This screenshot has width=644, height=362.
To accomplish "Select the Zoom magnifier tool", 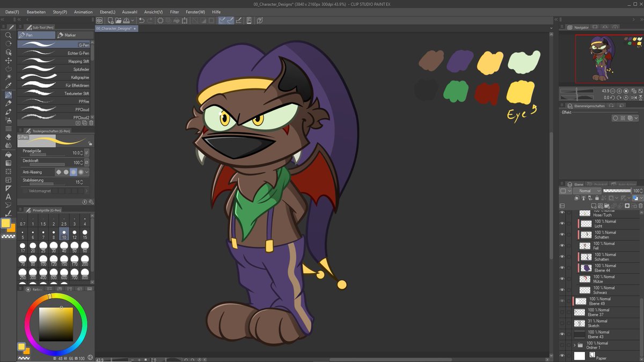I will 8,35.
